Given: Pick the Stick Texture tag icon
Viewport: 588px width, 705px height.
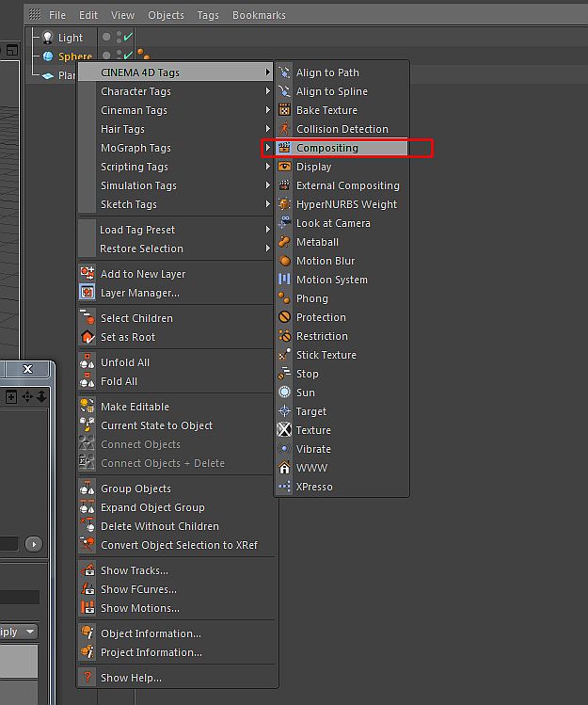Looking at the screenshot, I should [284, 355].
